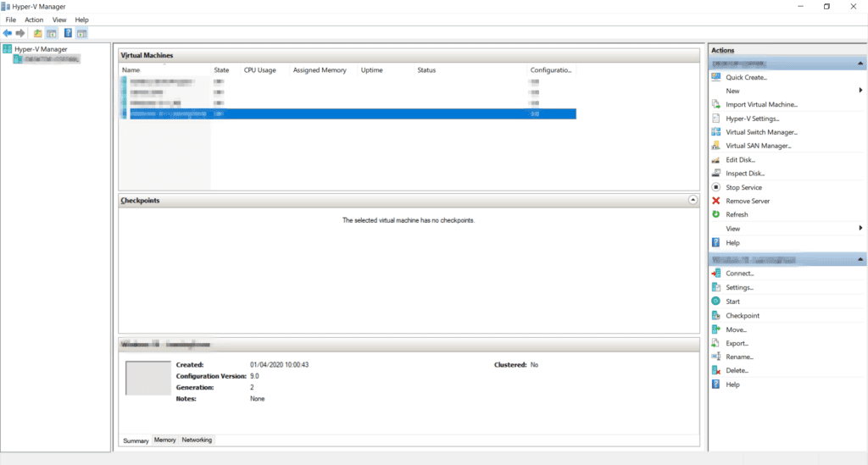Screen dimensions: 868x465
Task: Click the Hyper-V Manager title bar icon
Action: point(6,7)
